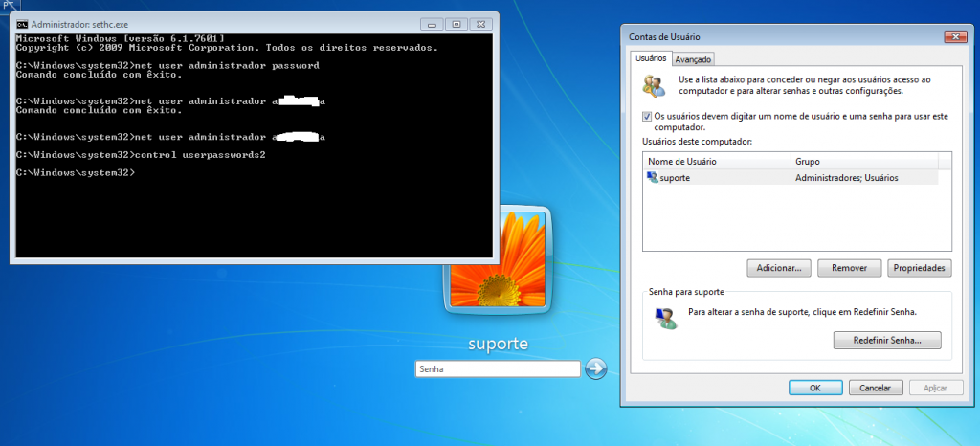Click the Senha password field
This screenshot has height=446, width=980.
[x=498, y=369]
